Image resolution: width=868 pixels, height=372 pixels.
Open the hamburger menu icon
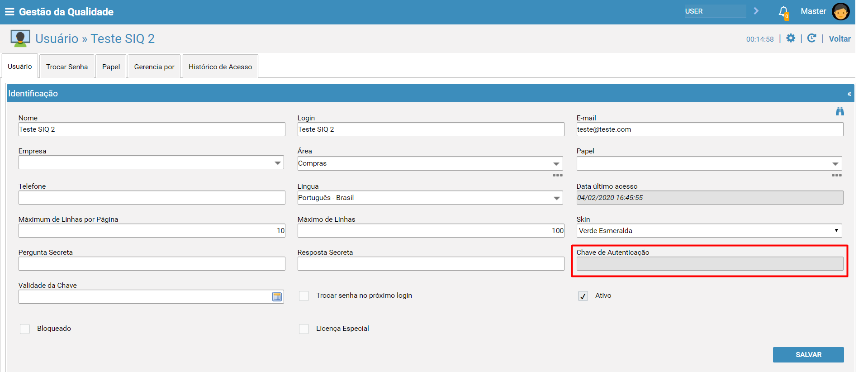click(x=9, y=12)
